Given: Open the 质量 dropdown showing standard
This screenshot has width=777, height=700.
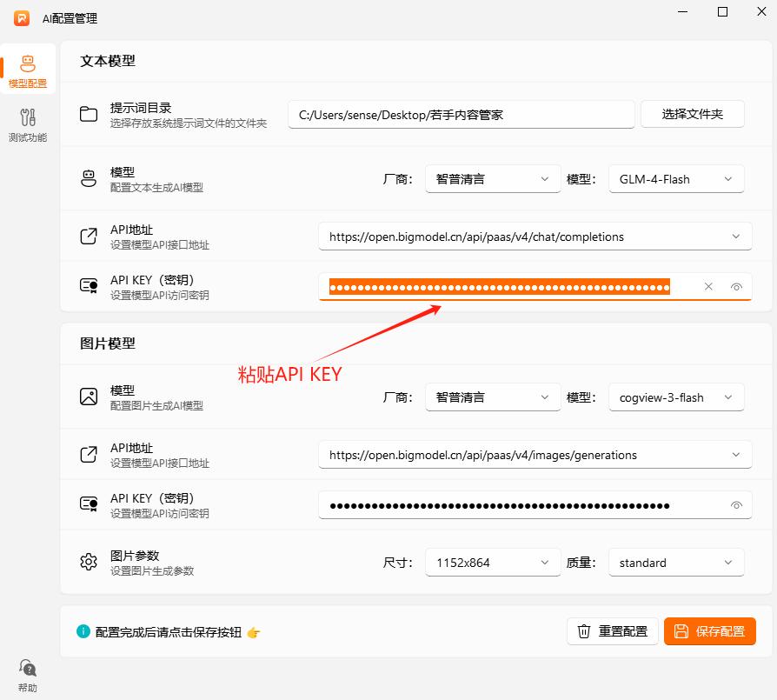Looking at the screenshot, I should 676,562.
